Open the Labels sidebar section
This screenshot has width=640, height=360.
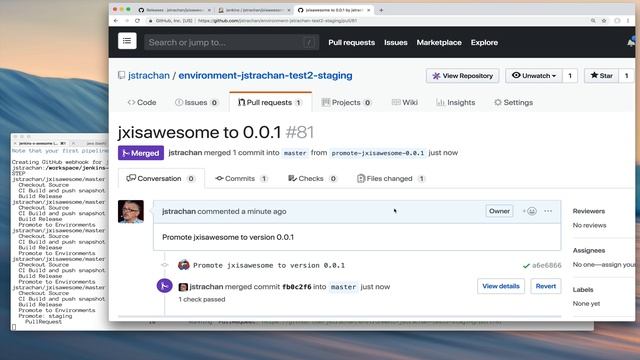(583, 289)
